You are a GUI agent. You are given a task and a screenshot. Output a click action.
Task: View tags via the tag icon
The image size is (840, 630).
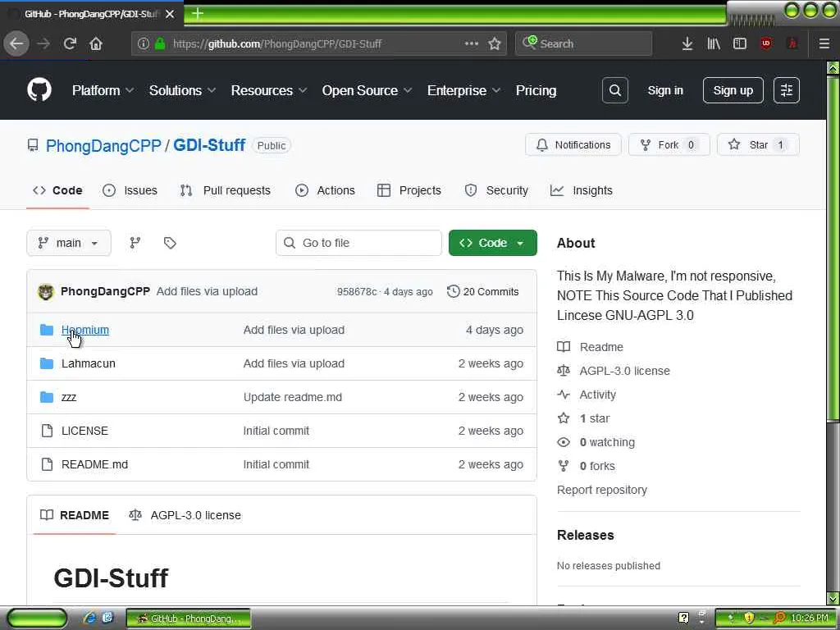tap(170, 243)
